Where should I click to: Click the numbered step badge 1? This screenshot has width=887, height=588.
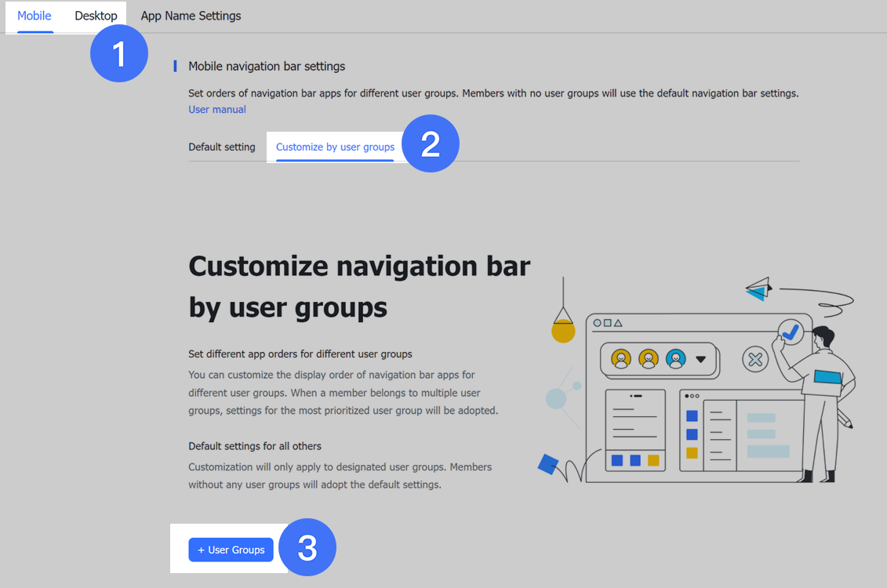point(118,53)
